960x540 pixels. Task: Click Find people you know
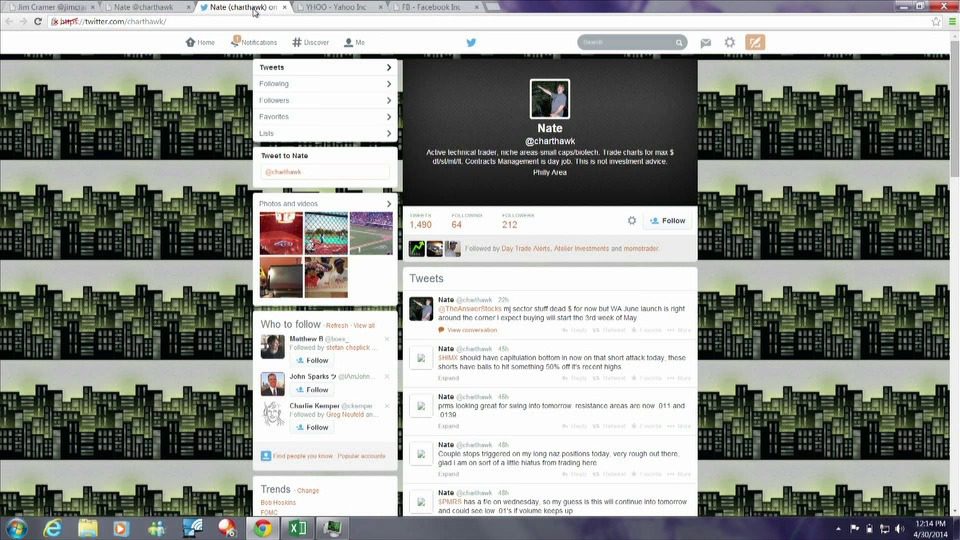coord(302,456)
